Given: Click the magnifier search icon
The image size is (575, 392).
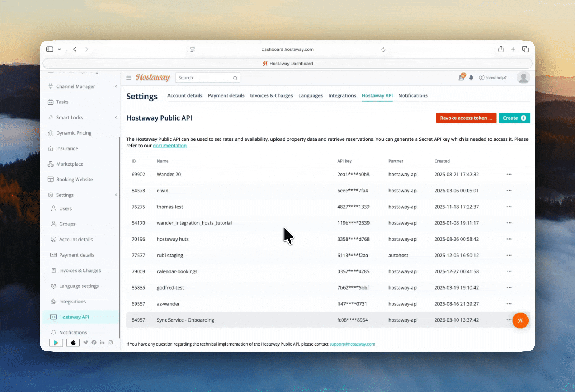Looking at the screenshot, I should point(235,78).
